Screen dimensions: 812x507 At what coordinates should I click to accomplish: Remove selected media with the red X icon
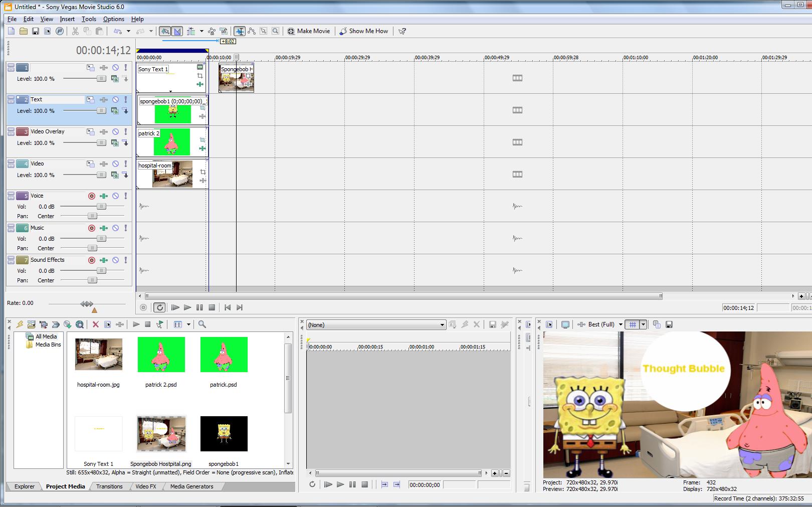click(x=95, y=324)
